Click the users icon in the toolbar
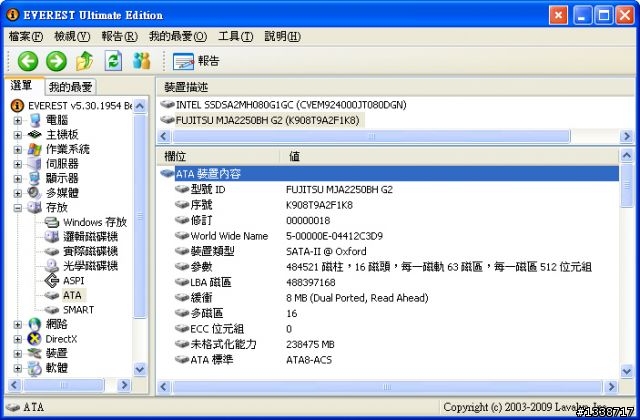 pyautogui.click(x=141, y=61)
